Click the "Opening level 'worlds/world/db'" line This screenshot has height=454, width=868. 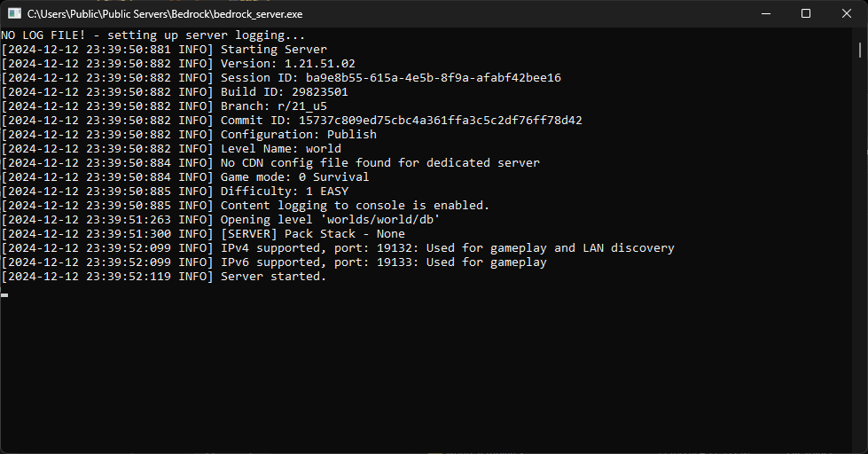pyautogui.click(x=330, y=220)
